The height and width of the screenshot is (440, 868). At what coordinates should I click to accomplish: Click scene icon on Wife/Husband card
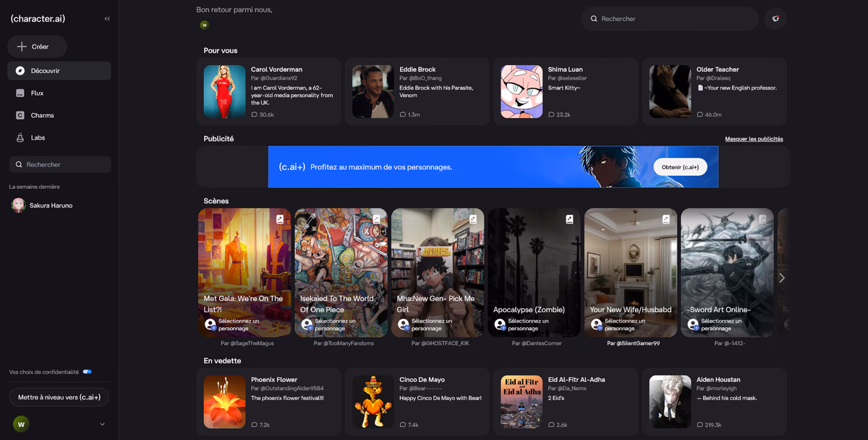[665, 219]
